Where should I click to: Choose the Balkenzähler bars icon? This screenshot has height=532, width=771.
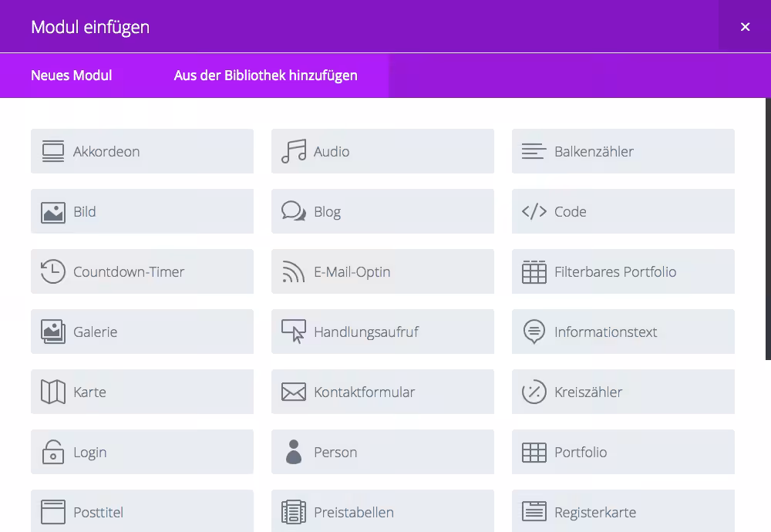click(534, 151)
